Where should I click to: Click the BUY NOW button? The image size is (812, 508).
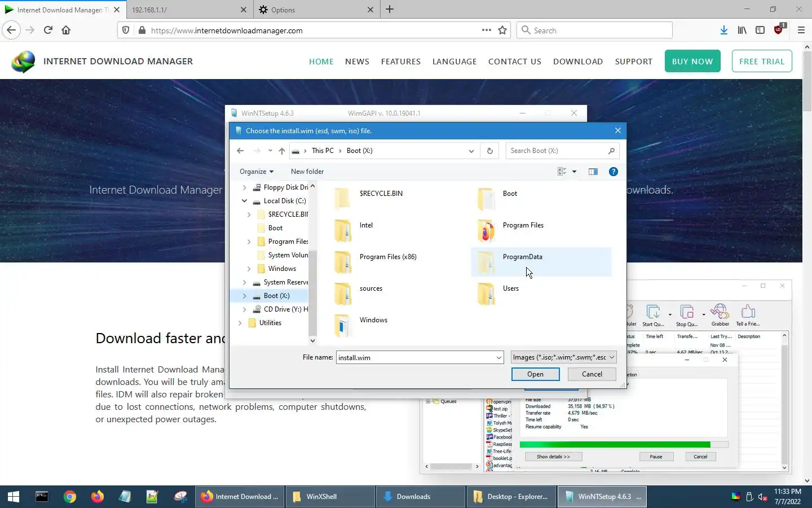[692, 62]
